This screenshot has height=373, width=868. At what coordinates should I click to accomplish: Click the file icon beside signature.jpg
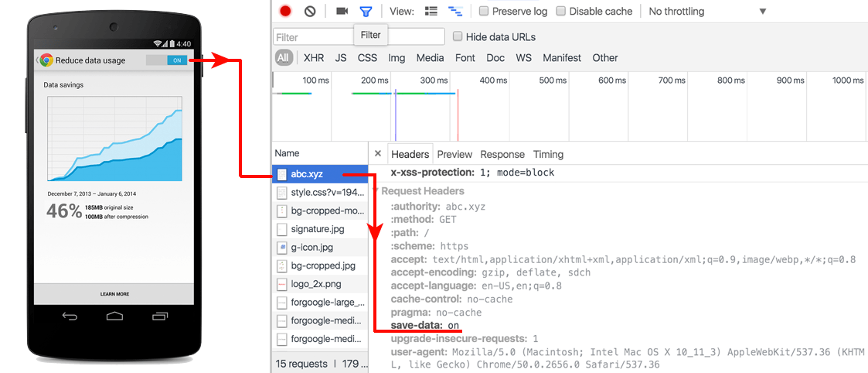point(282,229)
